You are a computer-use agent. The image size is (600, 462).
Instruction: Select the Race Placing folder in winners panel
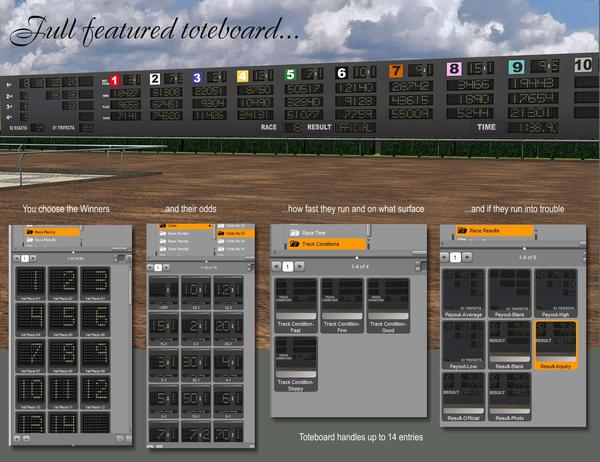[52, 232]
